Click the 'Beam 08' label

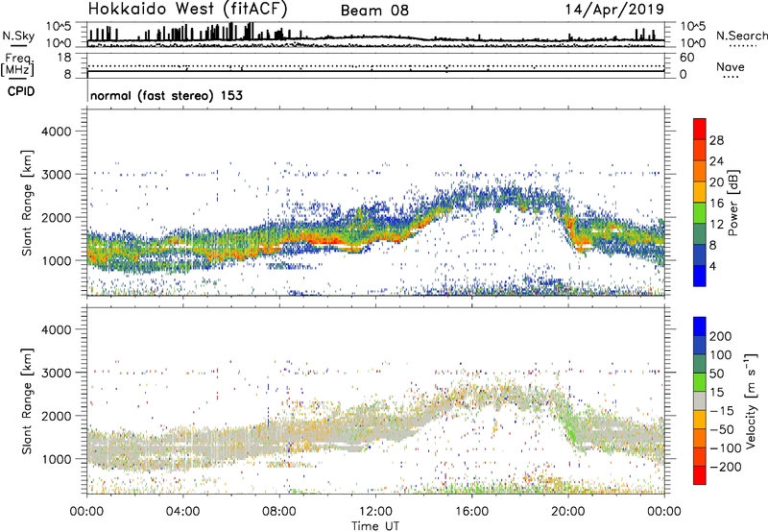point(374,11)
